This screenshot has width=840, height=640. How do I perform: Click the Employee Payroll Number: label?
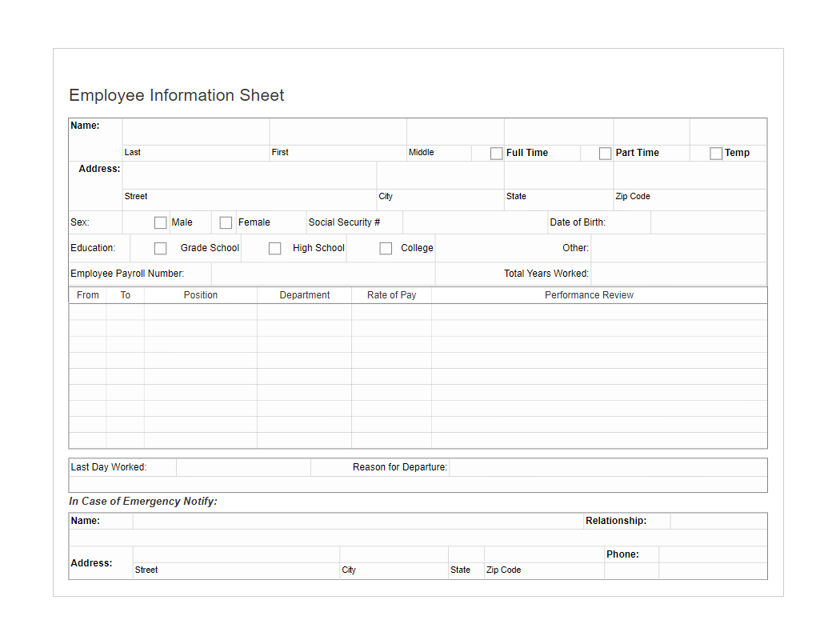click(127, 274)
